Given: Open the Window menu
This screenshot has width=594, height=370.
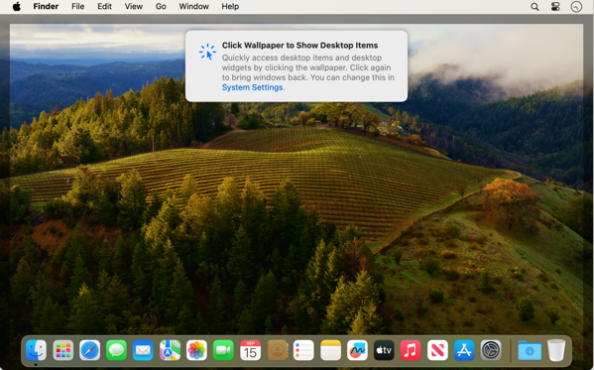Looking at the screenshot, I should point(194,6).
